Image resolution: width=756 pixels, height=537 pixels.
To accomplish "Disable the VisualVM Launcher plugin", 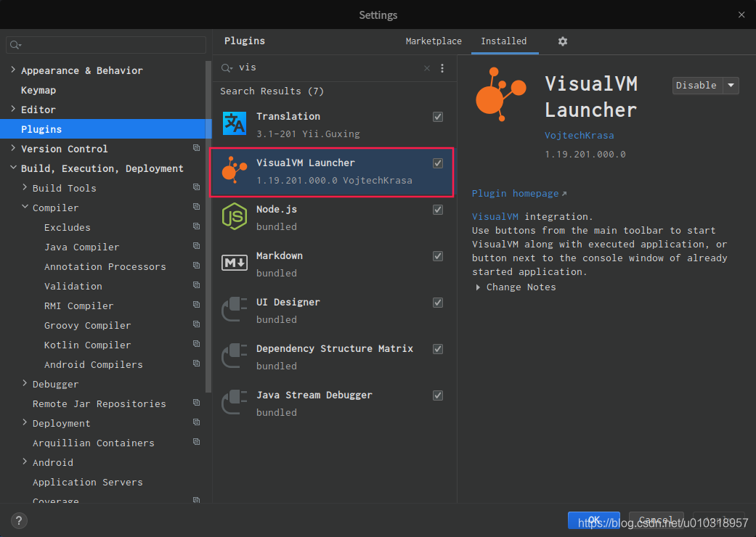I will click(697, 85).
